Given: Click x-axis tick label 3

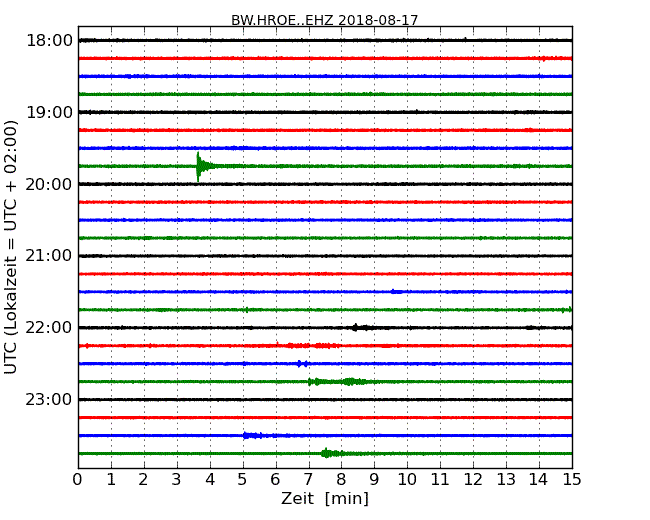Looking at the screenshot, I should pos(177,480).
